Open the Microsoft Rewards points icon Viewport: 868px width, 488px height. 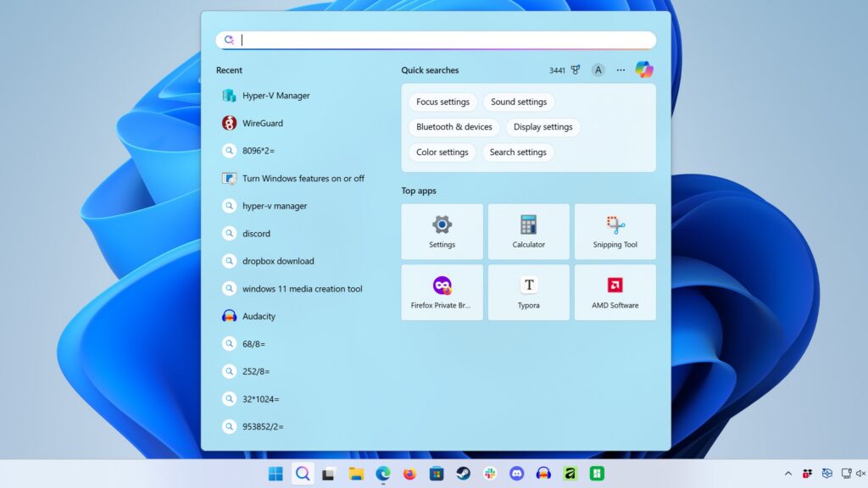pyautogui.click(x=576, y=70)
